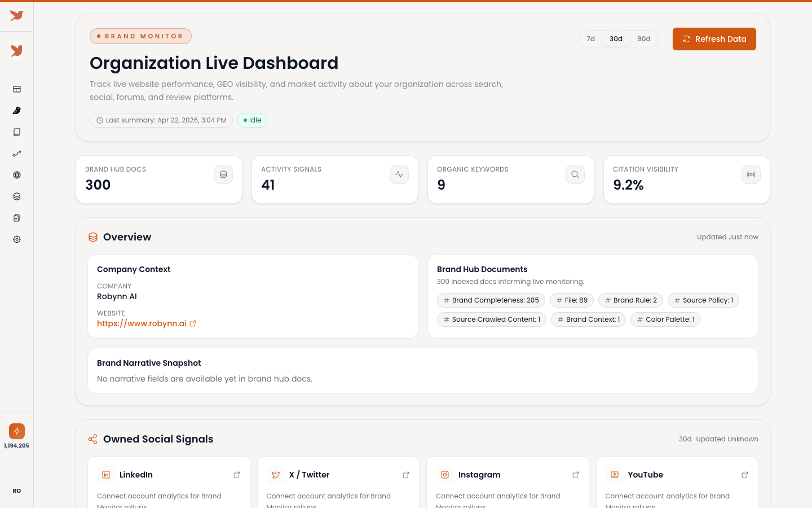Click the YouTube icon in its social card
The width and height of the screenshot is (812, 508).
[x=614, y=475]
